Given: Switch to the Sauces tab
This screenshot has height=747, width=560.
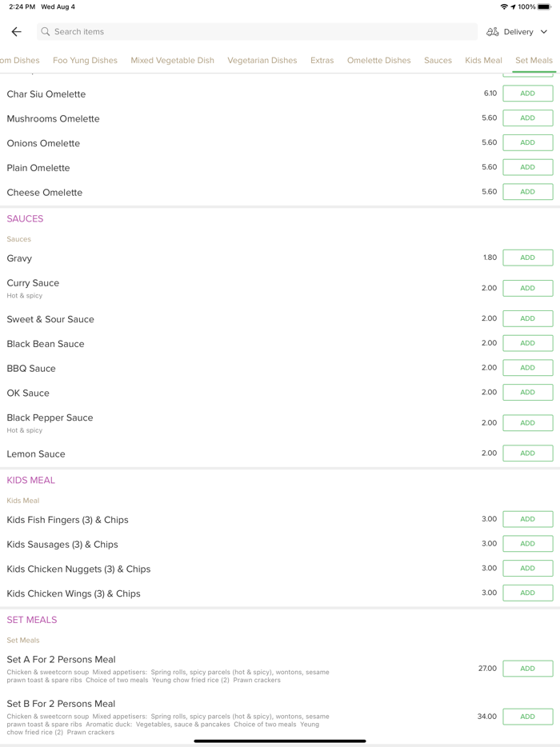Looking at the screenshot, I should 438,60.
